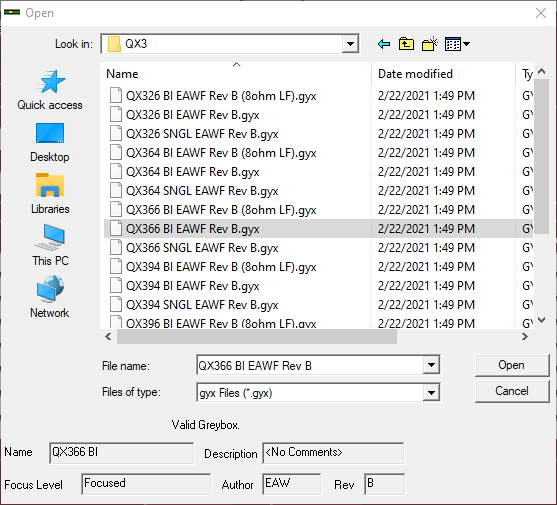Select QX394 BI EAWF Rev B (8ohm LF).gyx
The width and height of the screenshot is (557, 505).
coord(221,267)
